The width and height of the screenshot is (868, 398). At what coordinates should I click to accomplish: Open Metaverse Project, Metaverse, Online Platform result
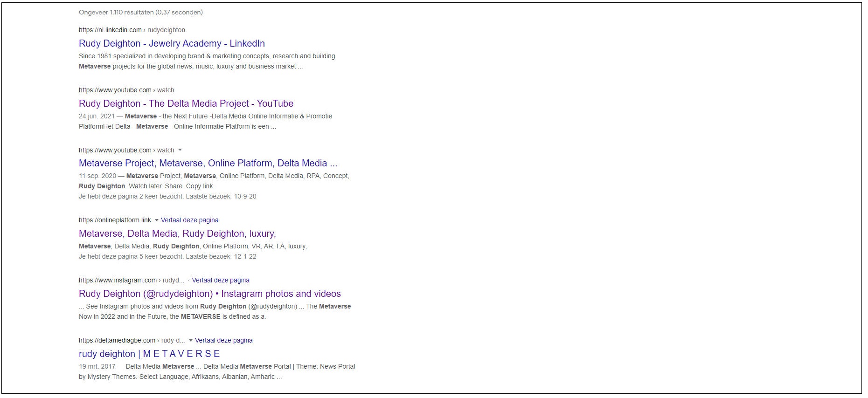point(208,163)
